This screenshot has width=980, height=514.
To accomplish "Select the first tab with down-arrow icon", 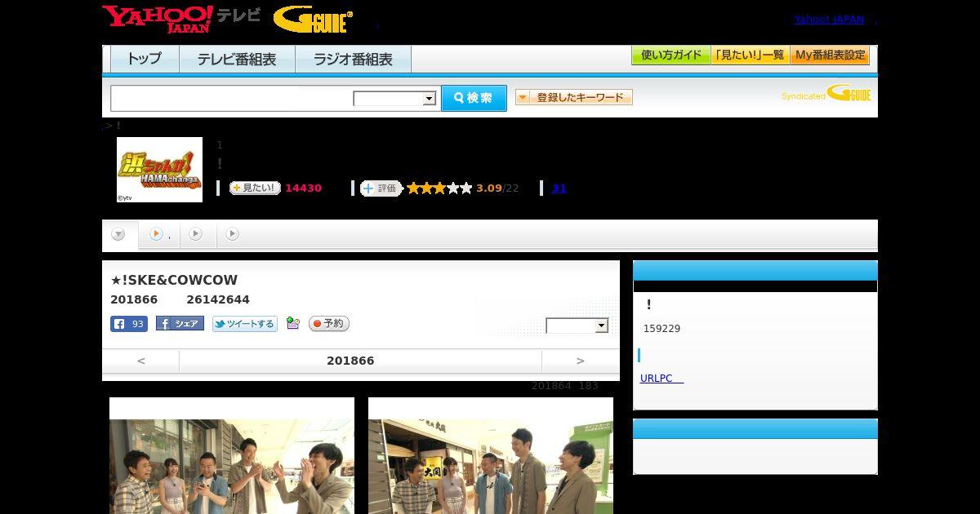I will [x=119, y=235].
